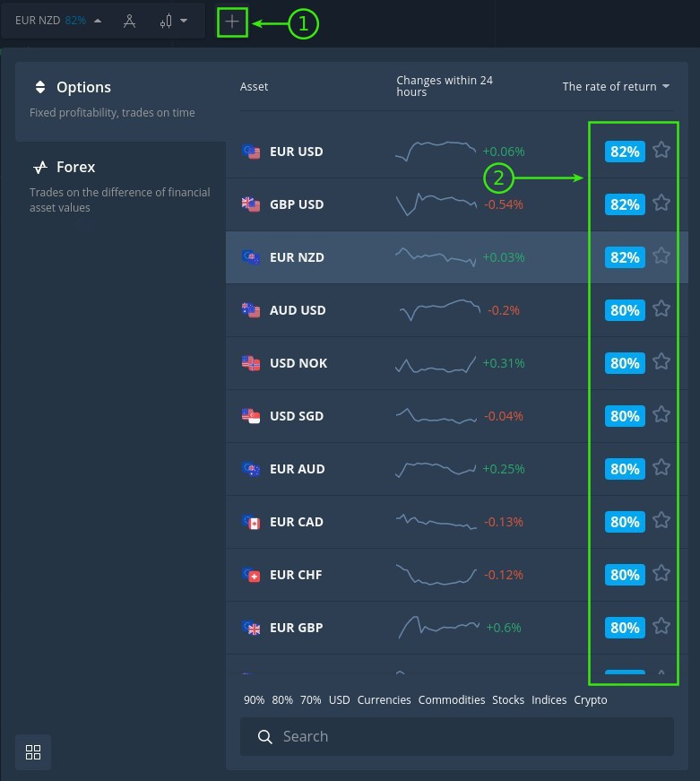This screenshot has width=700, height=781.
Task: Click the magnifying glass search icon
Action: (x=265, y=737)
